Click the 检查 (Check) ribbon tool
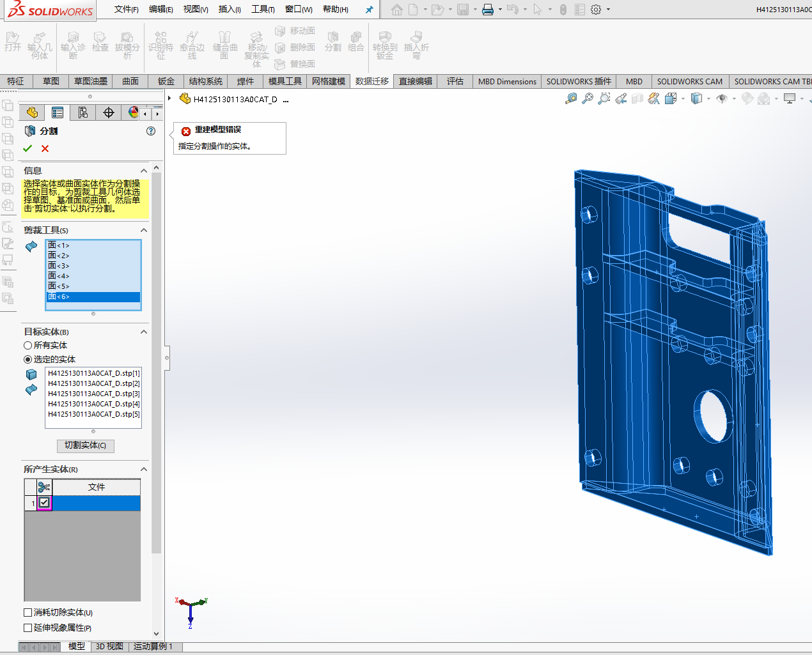Image resolution: width=812 pixels, height=655 pixels. (x=100, y=42)
